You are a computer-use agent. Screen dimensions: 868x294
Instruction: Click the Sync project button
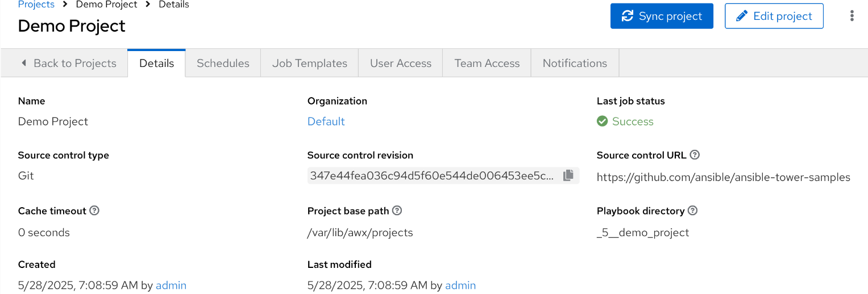[662, 16]
